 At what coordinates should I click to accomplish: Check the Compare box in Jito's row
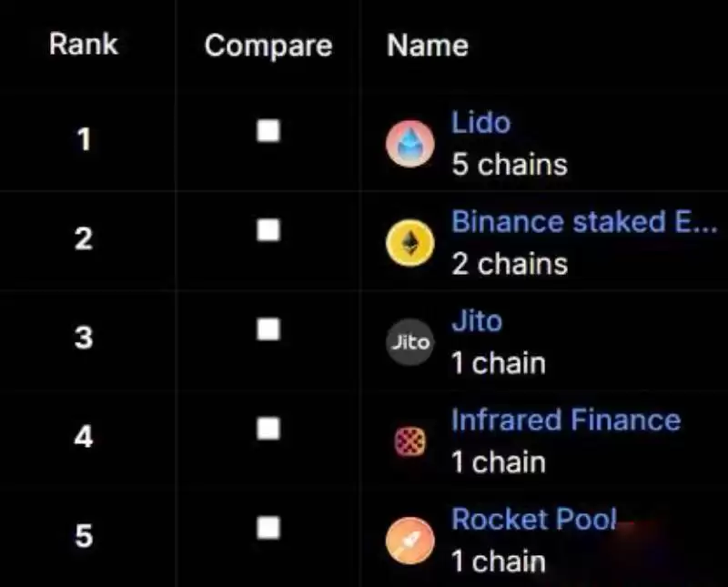pyautogui.click(x=268, y=329)
